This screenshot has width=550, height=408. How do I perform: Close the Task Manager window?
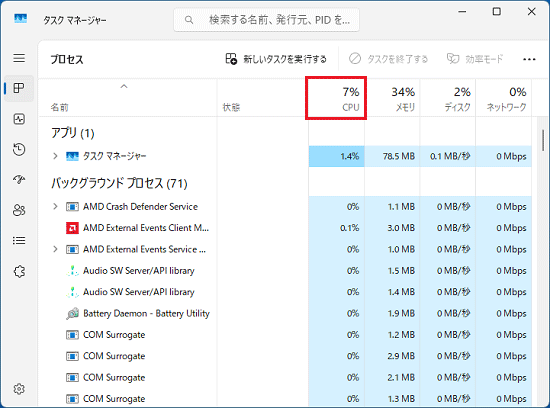click(531, 12)
